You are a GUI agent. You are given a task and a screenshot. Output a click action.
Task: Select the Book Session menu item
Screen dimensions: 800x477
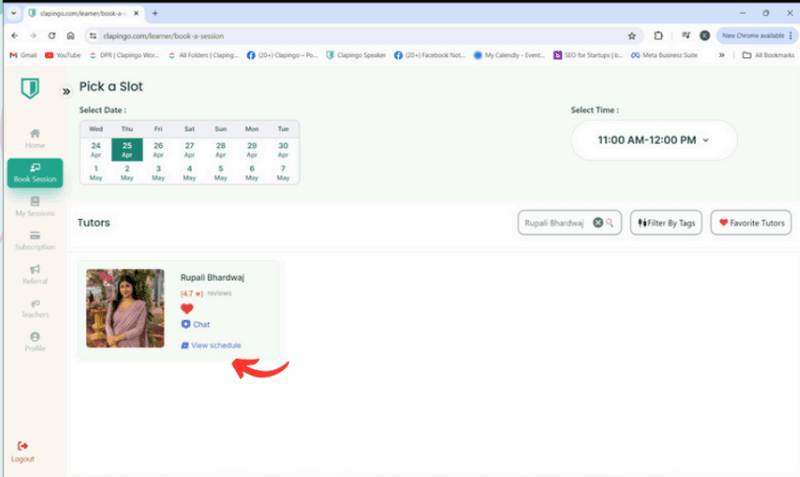[35, 173]
